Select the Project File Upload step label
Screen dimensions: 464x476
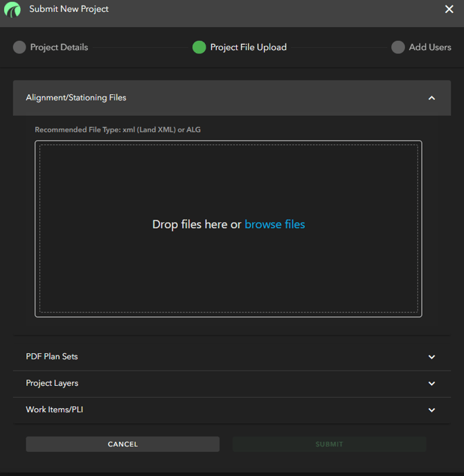(x=248, y=47)
